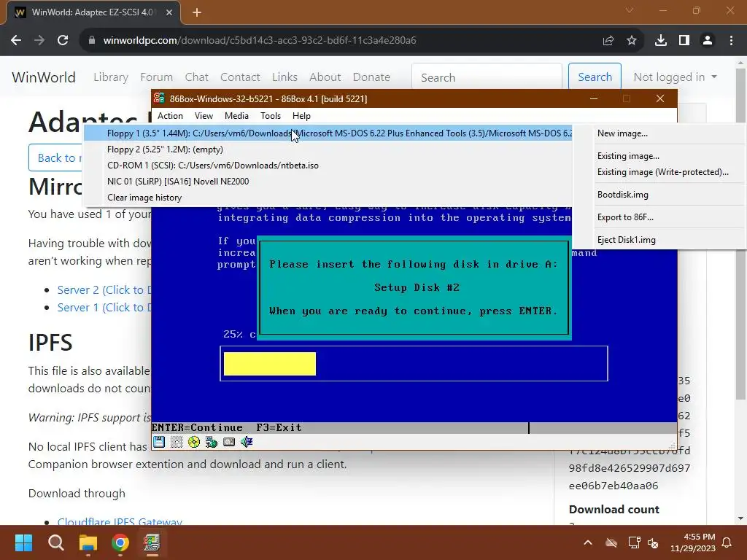The image size is (747, 560).
Task: Toggle Chrome side panel icon
Action: pos(684,41)
